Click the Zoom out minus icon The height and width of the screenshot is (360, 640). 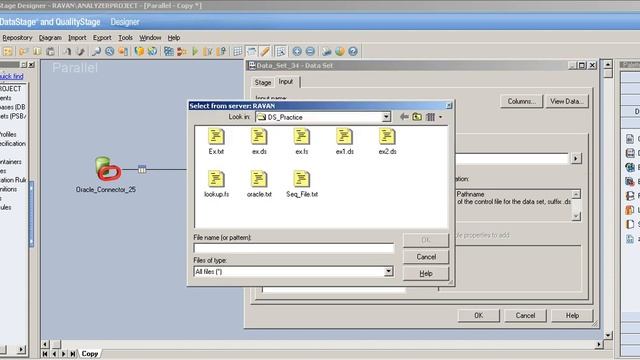[x=310, y=51]
